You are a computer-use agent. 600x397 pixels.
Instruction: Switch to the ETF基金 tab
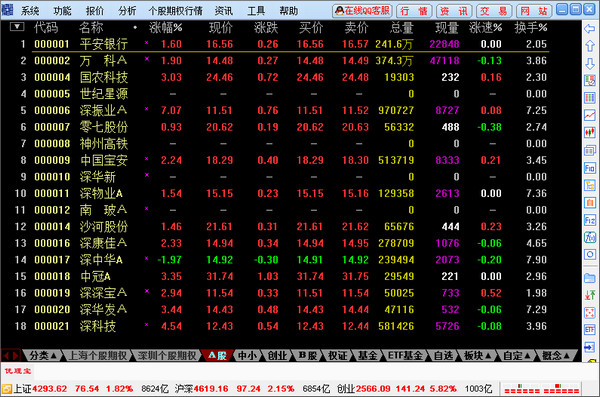point(405,356)
